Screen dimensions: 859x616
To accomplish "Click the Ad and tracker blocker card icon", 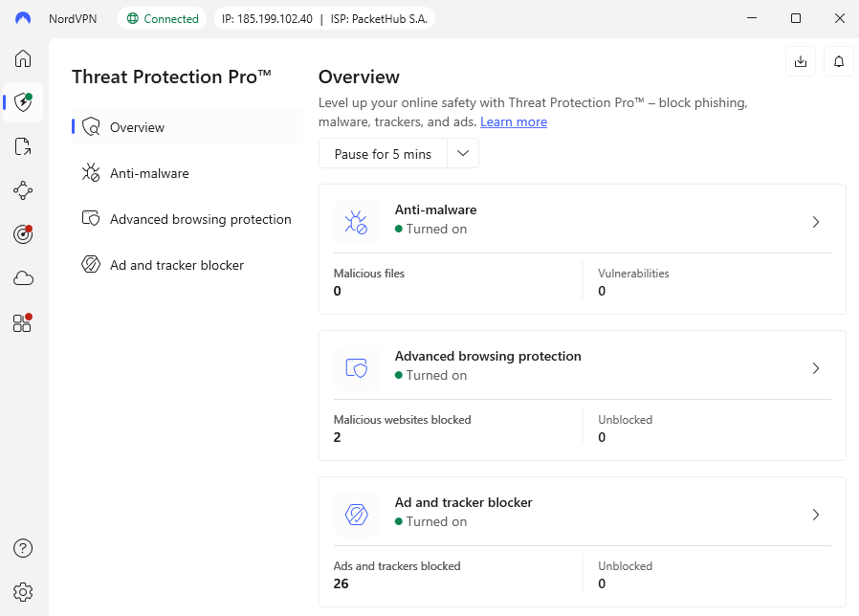I will point(356,515).
